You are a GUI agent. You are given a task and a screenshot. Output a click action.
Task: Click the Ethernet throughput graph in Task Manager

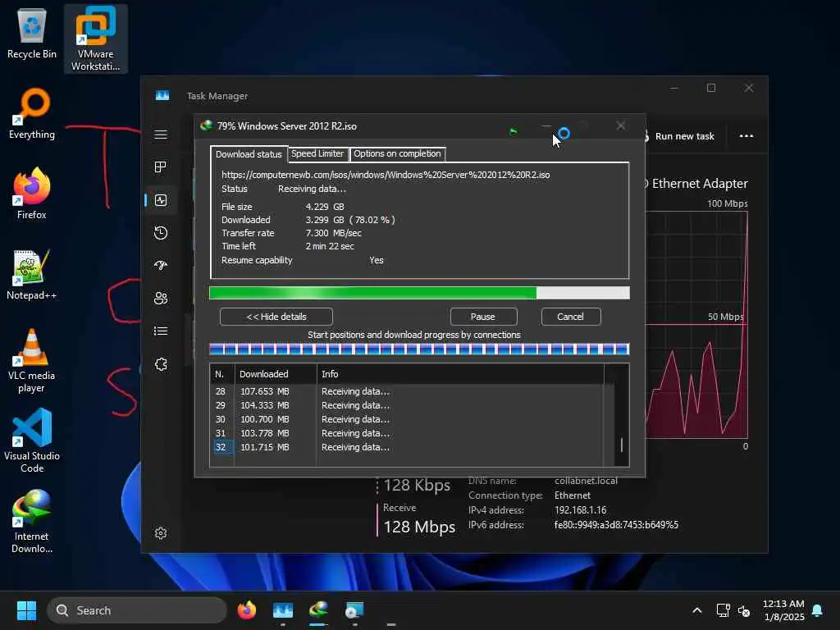coord(696,325)
